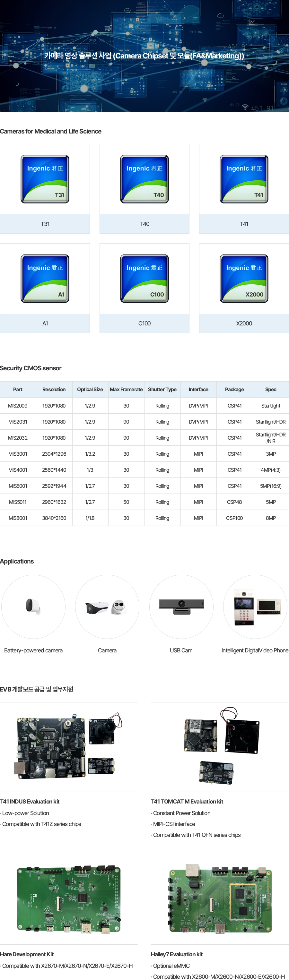Click the Package column header
Viewport: 289px width, 980px height.
pos(234,390)
